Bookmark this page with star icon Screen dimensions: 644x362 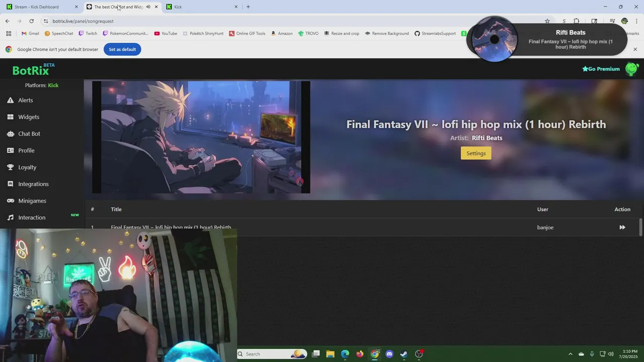click(547, 21)
